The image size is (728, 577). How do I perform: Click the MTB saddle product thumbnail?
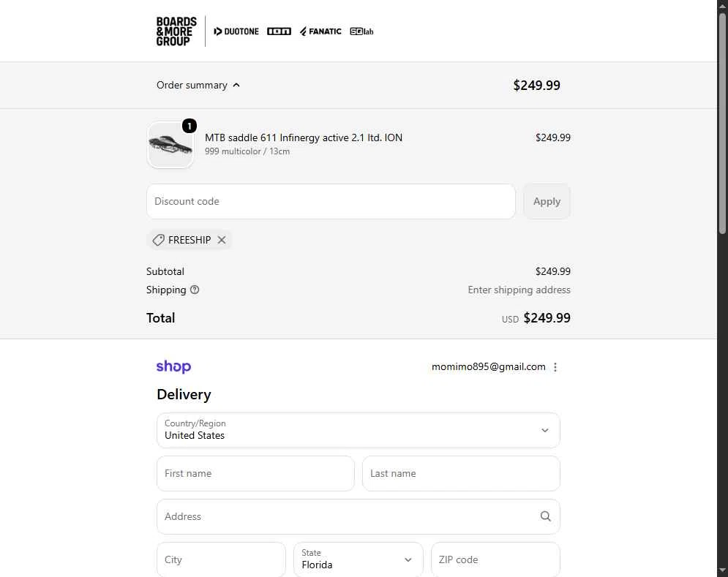coord(170,144)
